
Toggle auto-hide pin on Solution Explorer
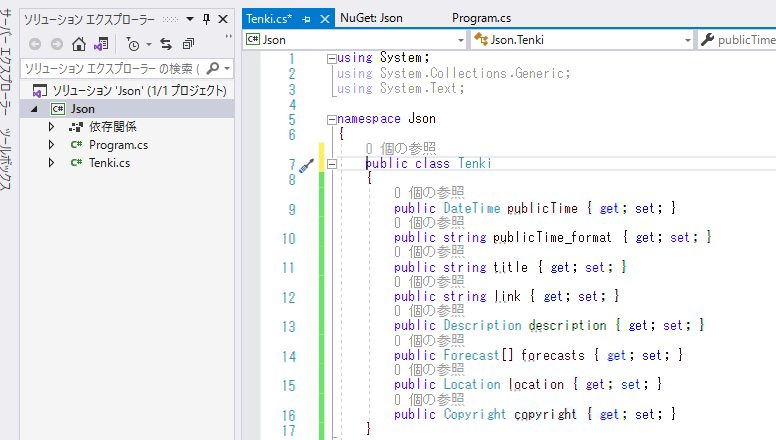click(x=206, y=19)
